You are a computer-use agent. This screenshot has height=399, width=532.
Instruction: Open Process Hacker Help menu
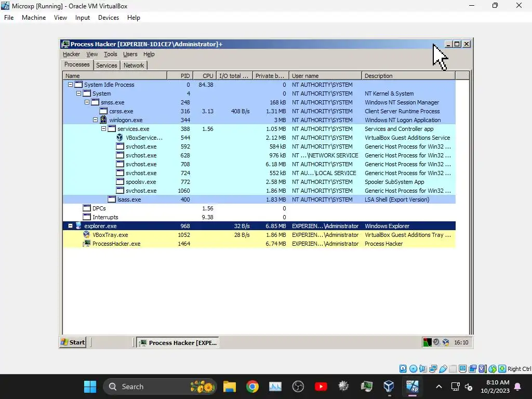pyautogui.click(x=149, y=54)
